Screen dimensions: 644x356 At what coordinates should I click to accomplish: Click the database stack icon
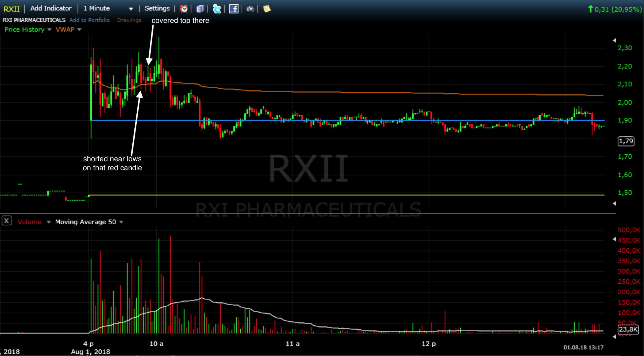tap(200, 9)
